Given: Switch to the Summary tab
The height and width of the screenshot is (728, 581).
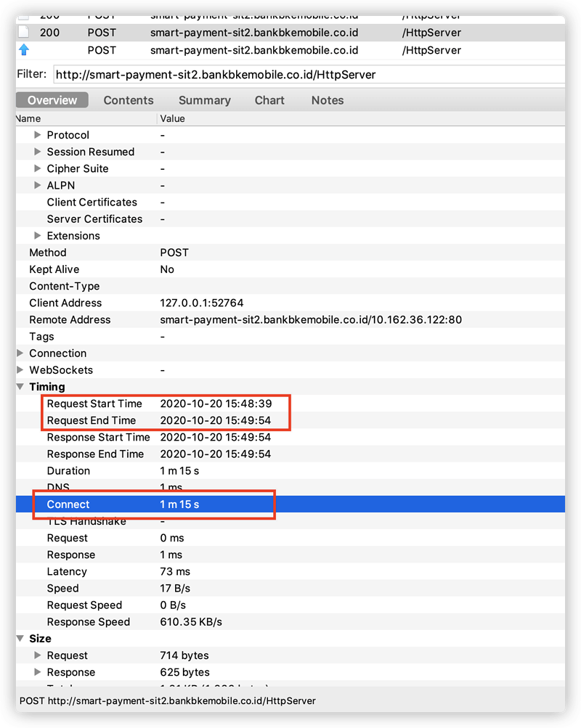Looking at the screenshot, I should (x=205, y=100).
